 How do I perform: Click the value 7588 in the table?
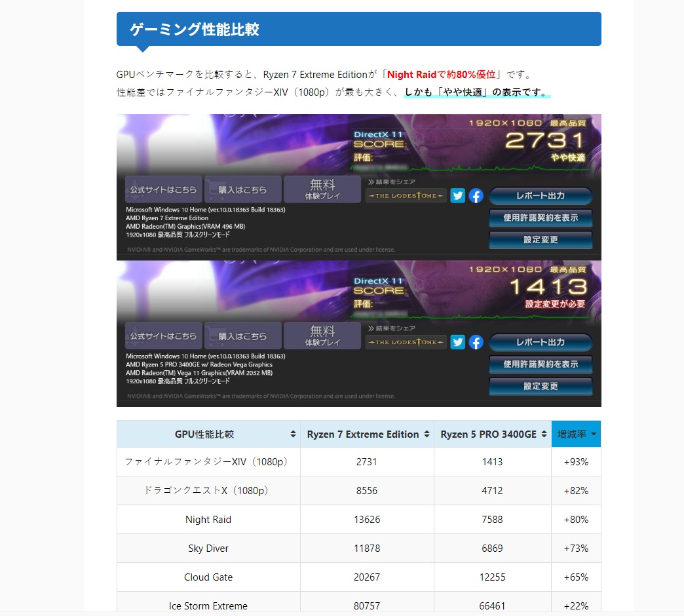click(493, 519)
